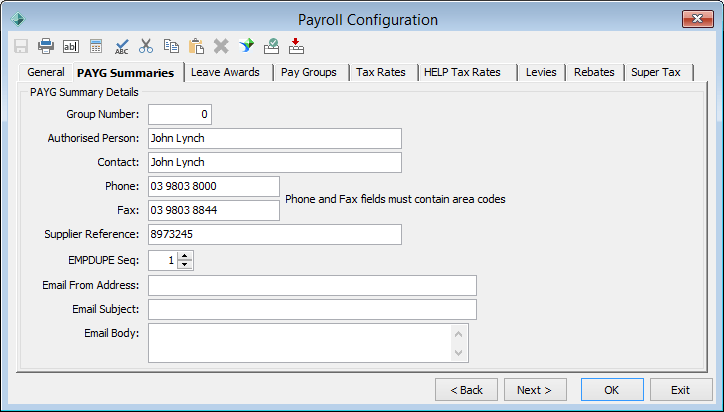Run the ABC spell check icon
The height and width of the screenshot is (412, 724).
(x=121, y=46)
